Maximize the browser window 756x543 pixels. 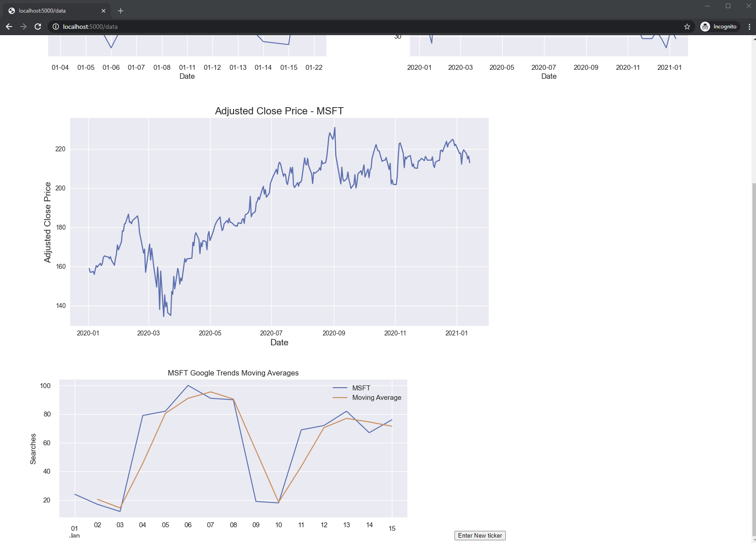(728, 6)
